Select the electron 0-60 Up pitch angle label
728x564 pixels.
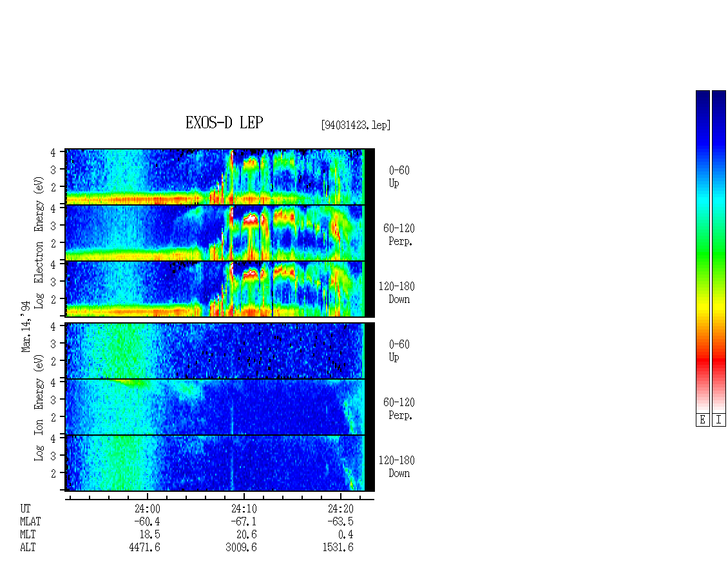coord(399,177)
